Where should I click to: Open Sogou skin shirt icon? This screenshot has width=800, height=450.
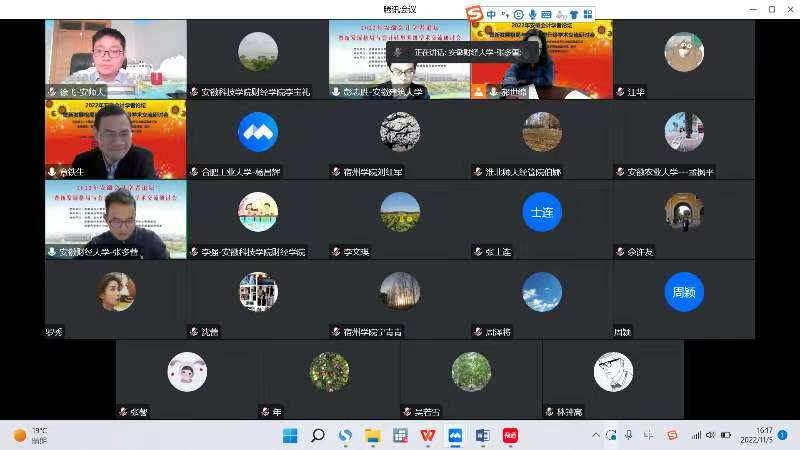point(573,14)
